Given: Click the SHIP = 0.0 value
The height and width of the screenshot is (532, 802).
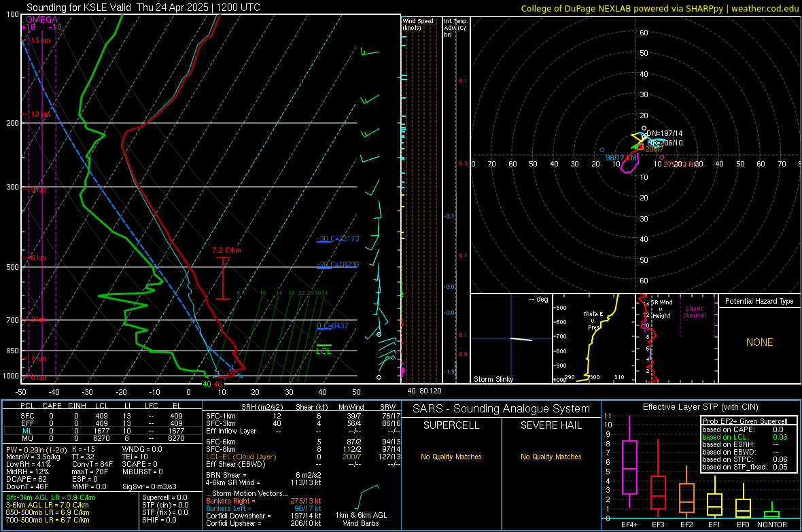Looking at the screenshot, I should pyautogui.click(x=159, y=520).
